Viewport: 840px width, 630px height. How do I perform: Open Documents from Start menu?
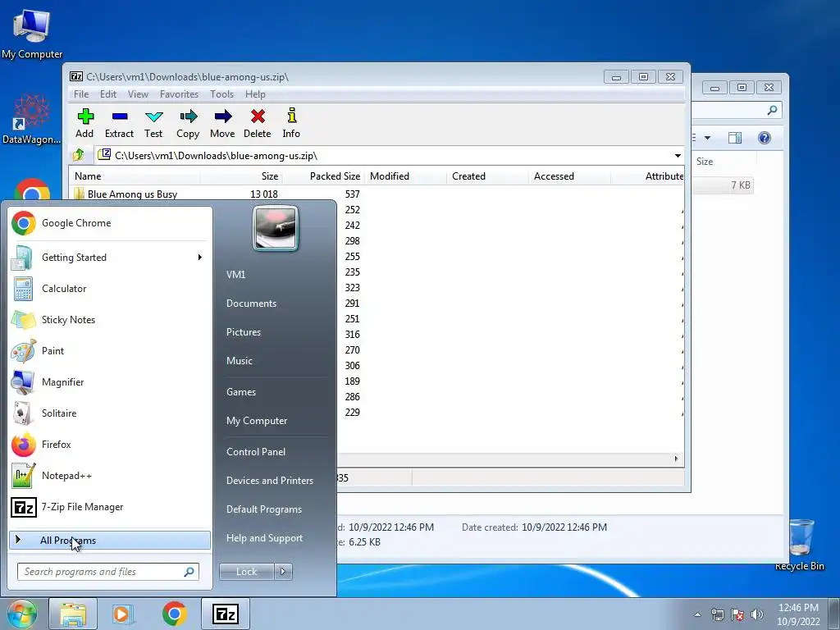point(251,304)
